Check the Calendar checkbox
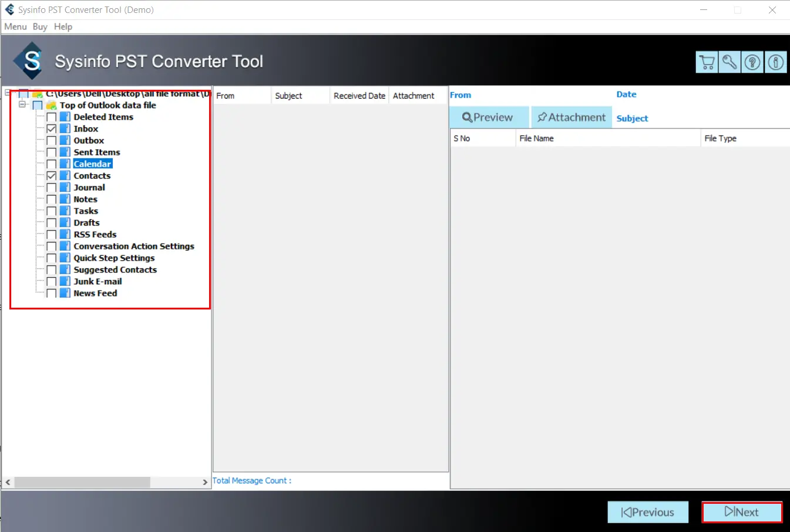Viewport: 790px width, 532px height. [52, 164]
